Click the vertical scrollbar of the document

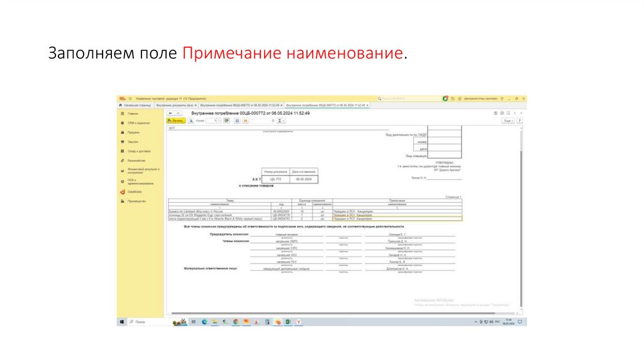tap(521, 228)
